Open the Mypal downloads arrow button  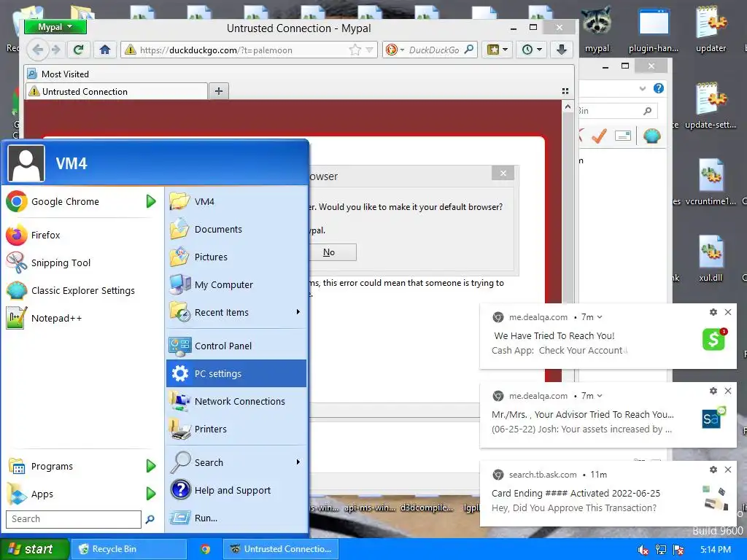tap(562, 50)
